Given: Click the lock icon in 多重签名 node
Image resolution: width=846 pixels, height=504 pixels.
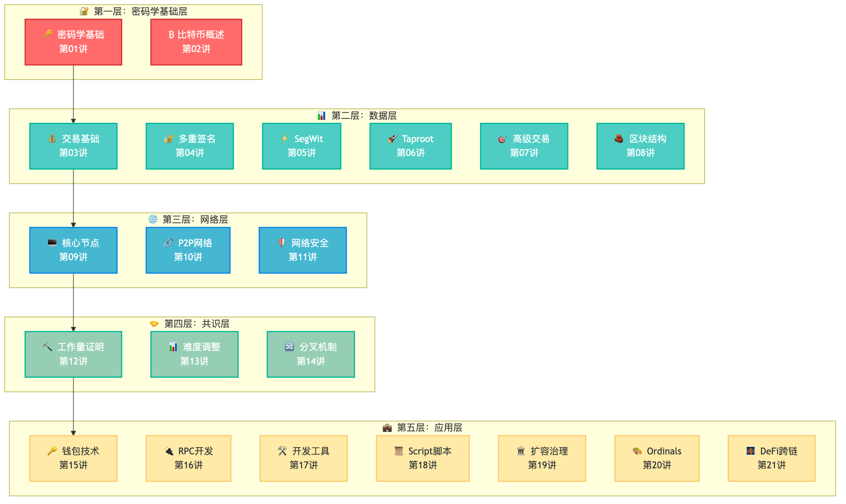Looking at the screenshot, I should pyautogui.click(x=169, y=138).
